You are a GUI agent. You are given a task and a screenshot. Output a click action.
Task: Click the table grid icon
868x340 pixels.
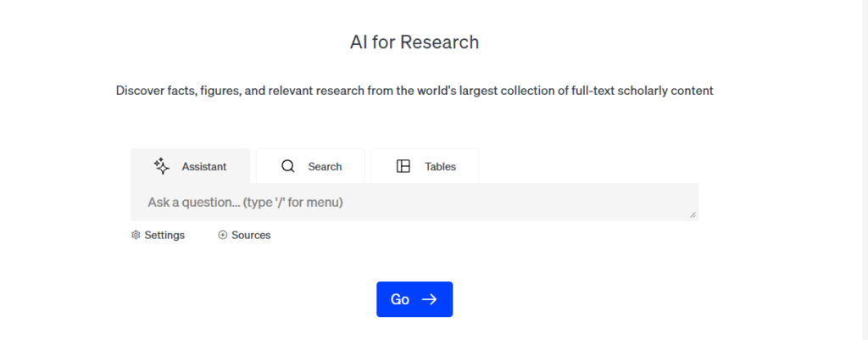[403, 166]
